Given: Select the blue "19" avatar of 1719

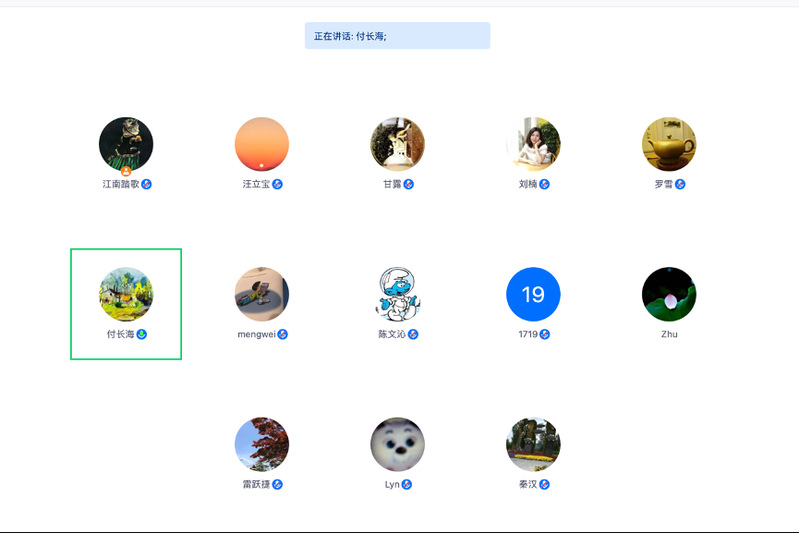Looking at the screenshot, I should 534,294.
